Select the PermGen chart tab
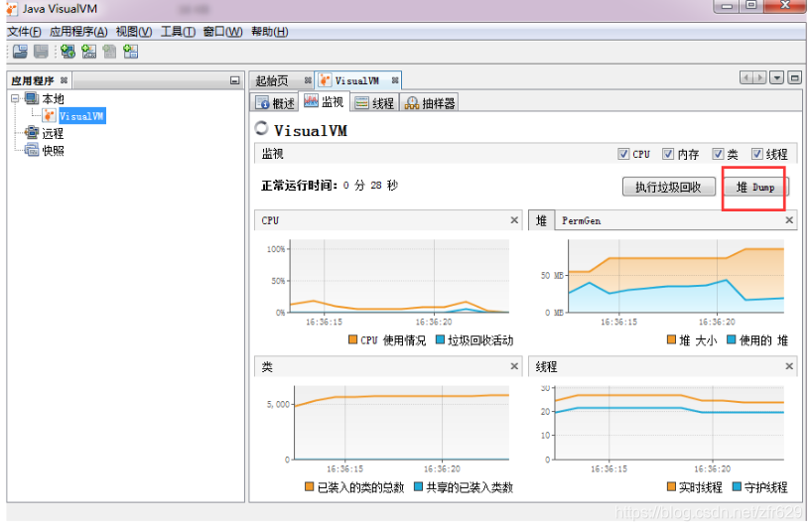This screenshot has height=531, width=812. 581,221
